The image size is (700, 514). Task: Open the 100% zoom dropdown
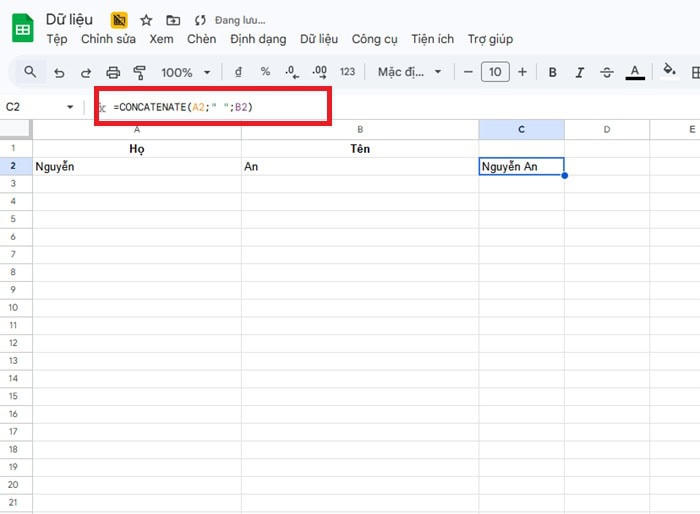[186, 72]
